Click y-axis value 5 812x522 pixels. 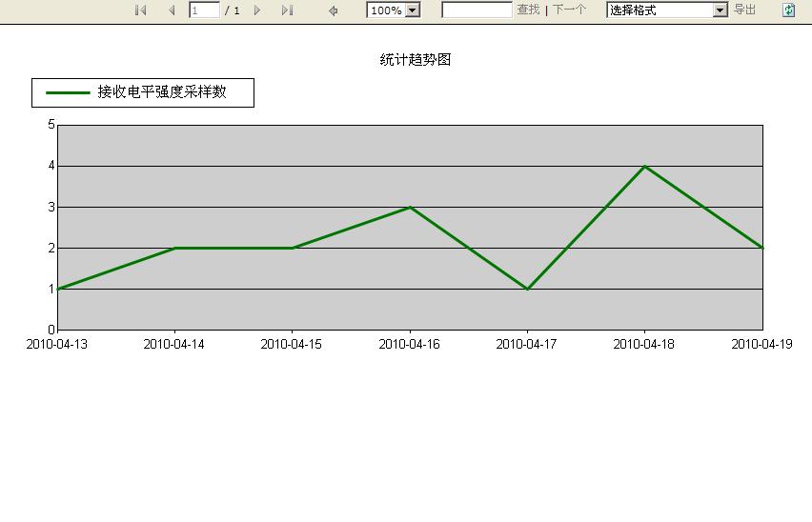click(x=51, y=124)
